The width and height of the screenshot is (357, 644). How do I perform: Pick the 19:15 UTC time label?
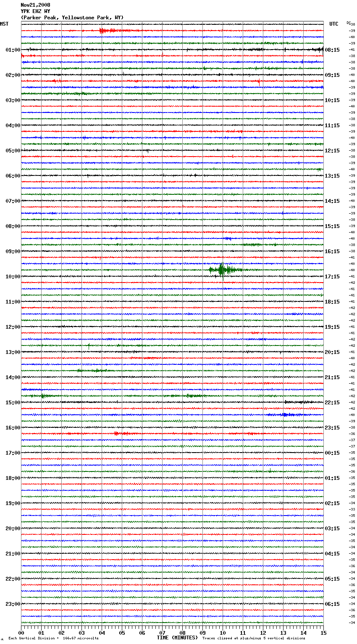(332, 327)
